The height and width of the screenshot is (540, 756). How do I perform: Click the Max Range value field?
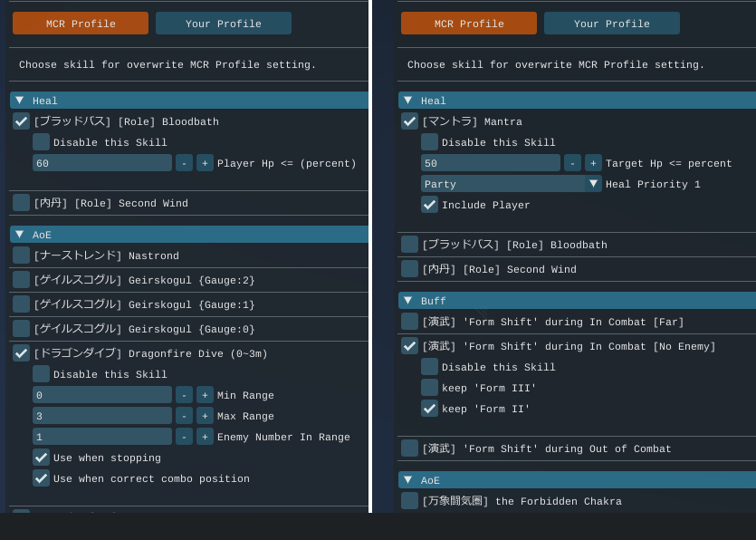(x=101, y=416)
